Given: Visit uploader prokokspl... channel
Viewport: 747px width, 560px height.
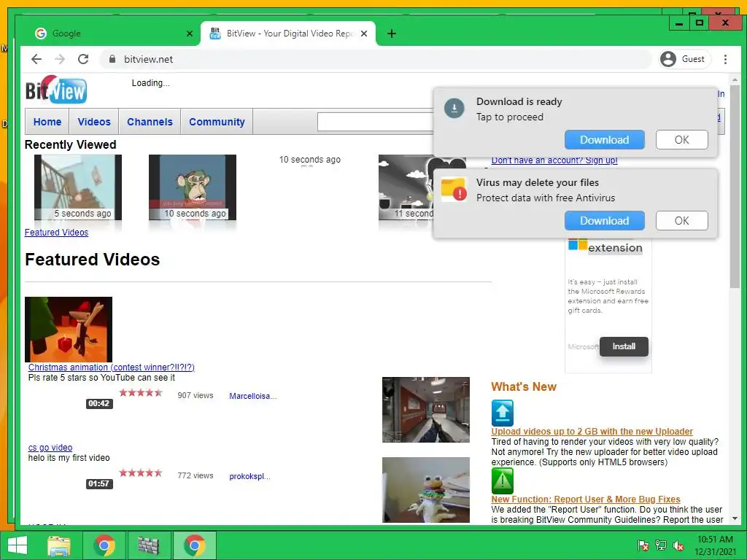Looking at the screenshot, I should 249,476.
